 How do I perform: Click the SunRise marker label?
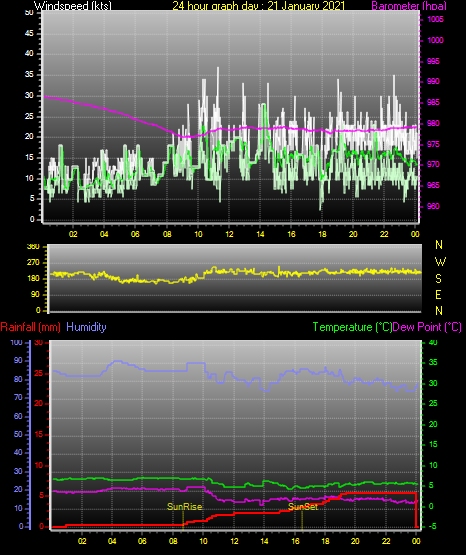point(184,507)
